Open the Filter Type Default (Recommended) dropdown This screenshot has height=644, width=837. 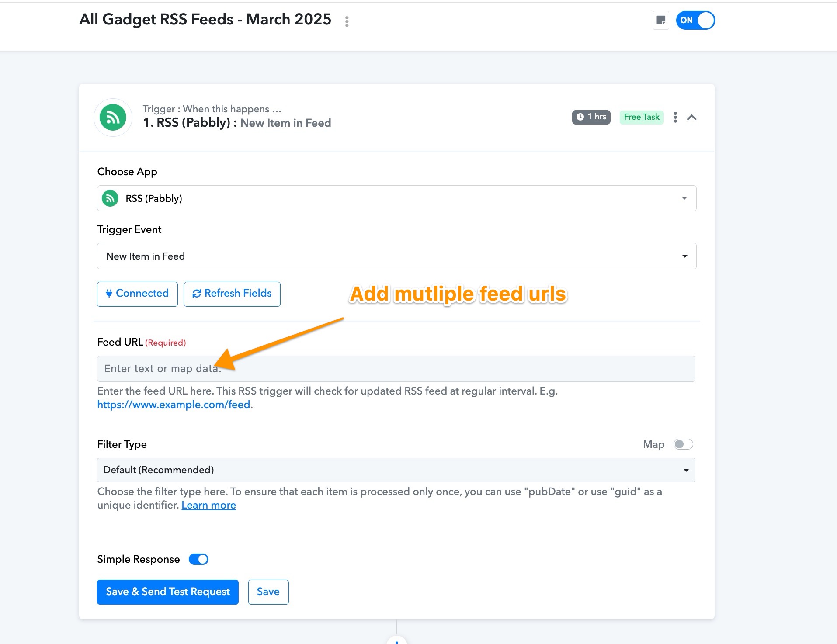(396, 470)
